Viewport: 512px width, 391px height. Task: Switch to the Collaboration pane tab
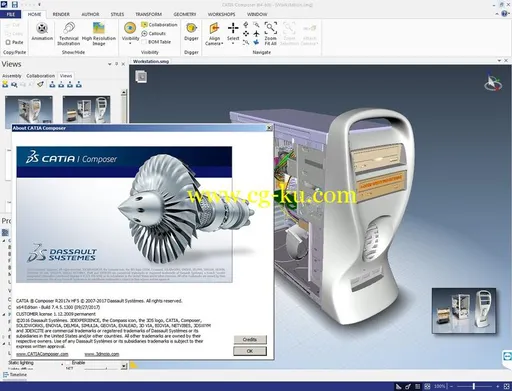(40, 76)
